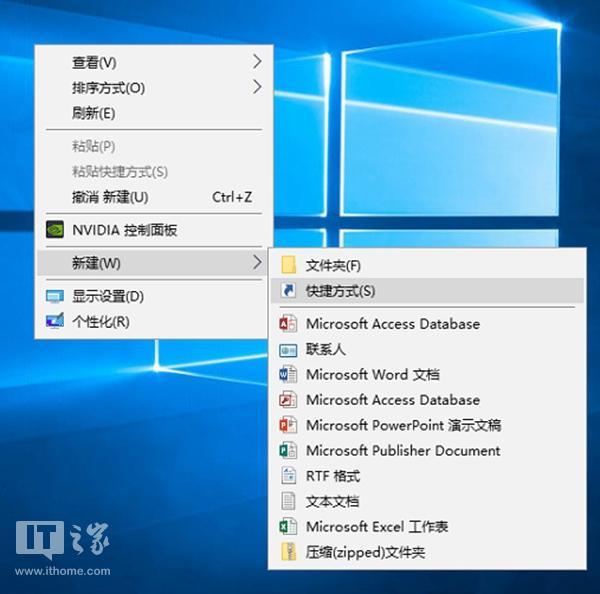Viewport: 600px width, 594px height.
Task: Create a new 文本文档 from submenu
Action: [332, 501]
